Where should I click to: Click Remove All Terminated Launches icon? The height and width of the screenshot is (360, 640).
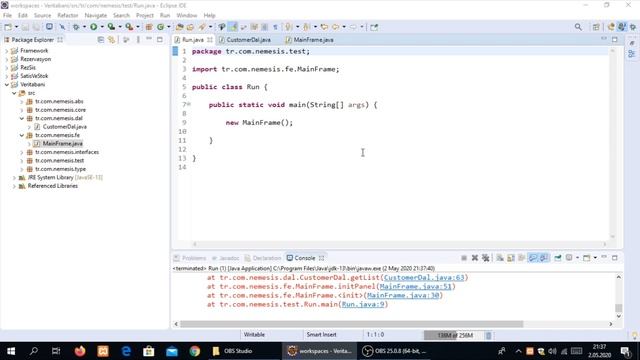click(x=485, y=258)
